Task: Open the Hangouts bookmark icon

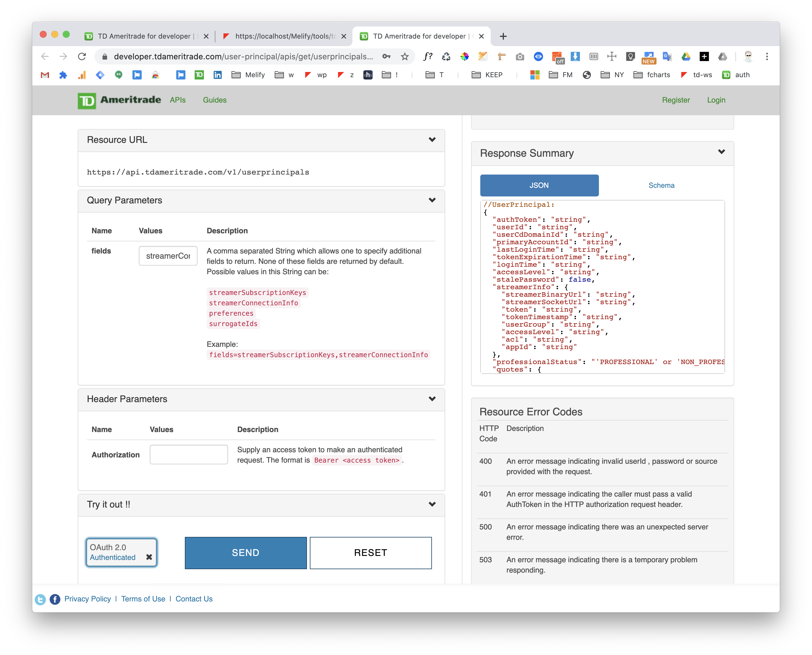Action: click(119, 75)
